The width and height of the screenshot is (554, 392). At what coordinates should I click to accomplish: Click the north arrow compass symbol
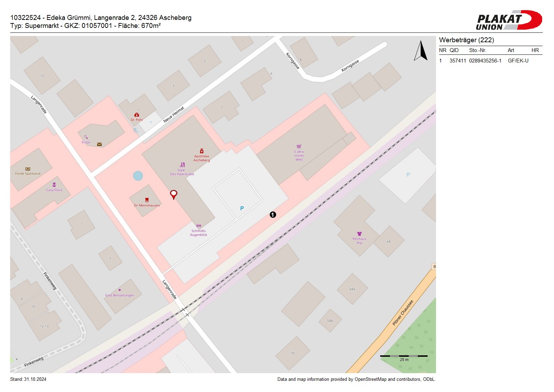(421, 51)
